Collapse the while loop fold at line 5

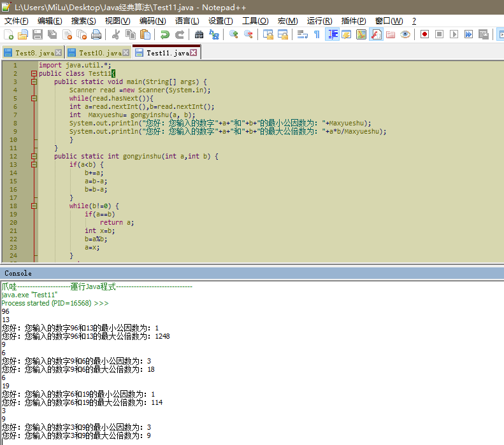(34, 98)
